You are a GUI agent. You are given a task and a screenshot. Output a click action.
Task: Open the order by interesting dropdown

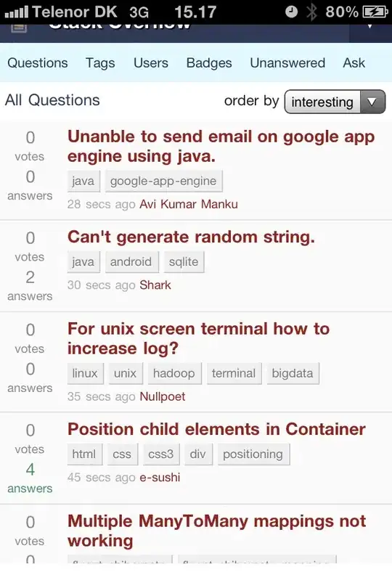coord(335,102)
